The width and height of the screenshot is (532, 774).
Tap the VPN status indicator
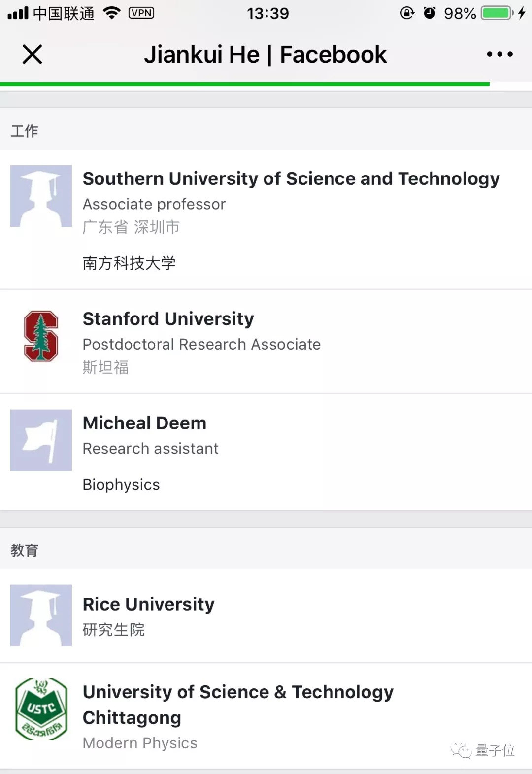(x=141, y=13)
